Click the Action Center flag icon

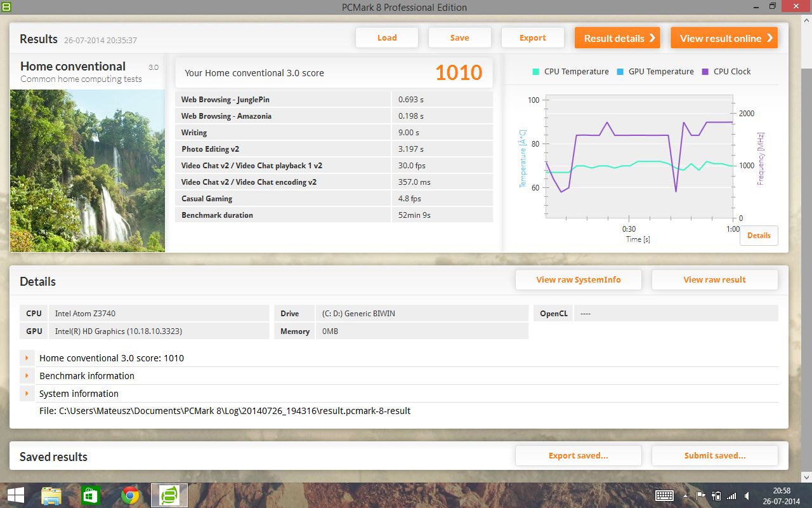(x=701, y=496)
